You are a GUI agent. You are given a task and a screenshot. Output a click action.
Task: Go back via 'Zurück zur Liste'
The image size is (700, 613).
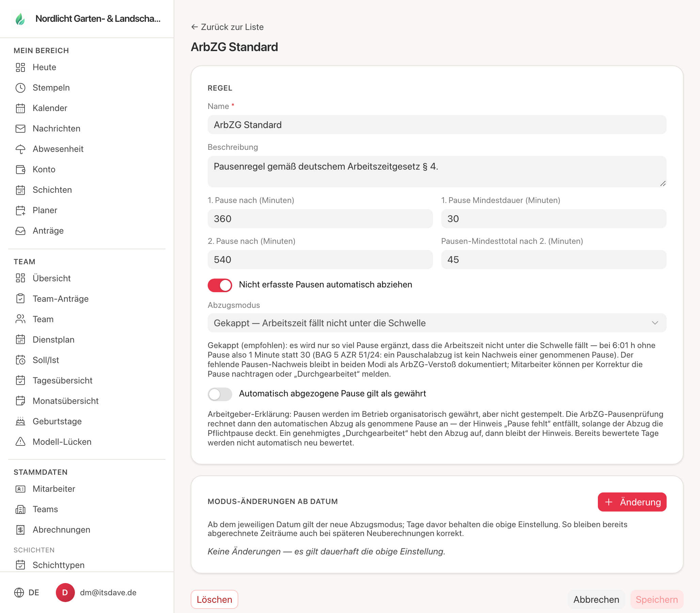tap(227, 27)
